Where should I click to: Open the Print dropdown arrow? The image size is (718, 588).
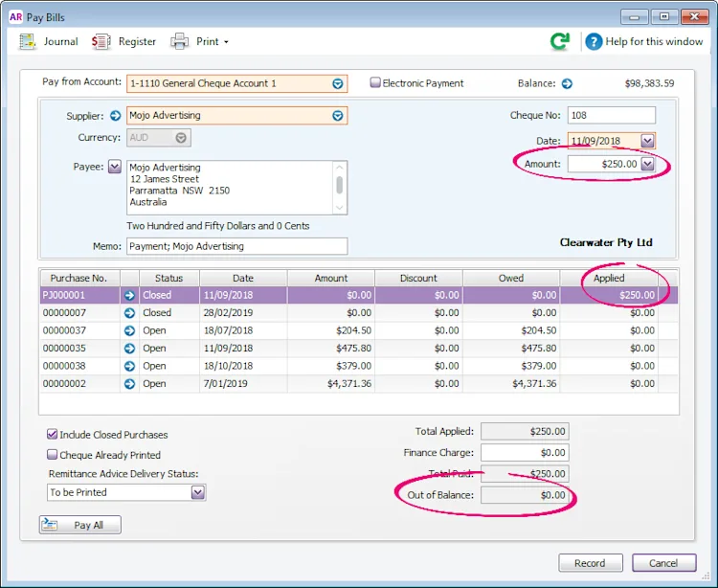(x=226, y=42)
